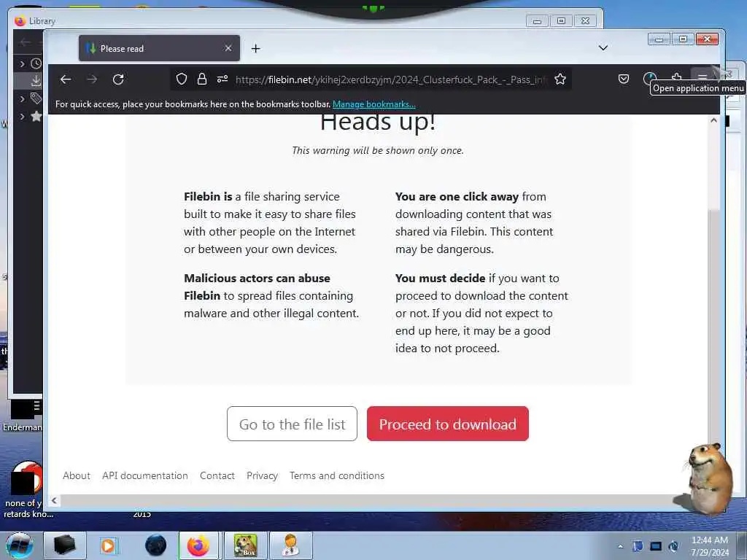This screenshot has width=747, height=560.
Task: Select the 'Please read' tab
Action: pyautogui.click(x=159, y=48)
